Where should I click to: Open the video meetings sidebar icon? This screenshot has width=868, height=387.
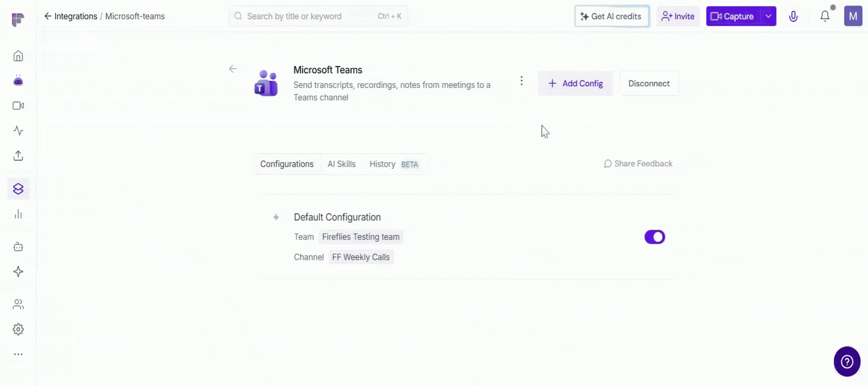tap(18, 106)
